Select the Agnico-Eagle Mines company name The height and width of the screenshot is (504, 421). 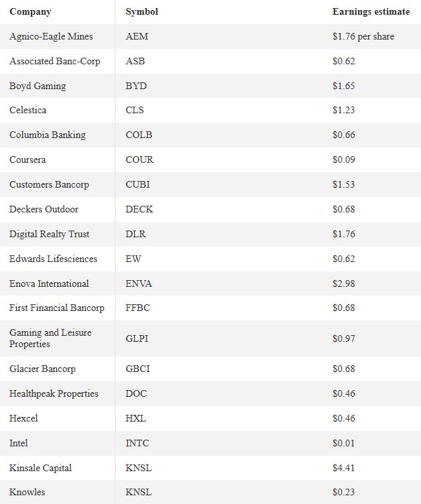click(51, 36)
